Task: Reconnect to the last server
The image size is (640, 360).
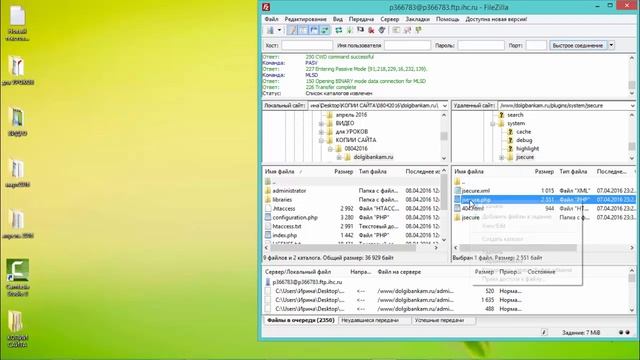Action: coord(382,30)
